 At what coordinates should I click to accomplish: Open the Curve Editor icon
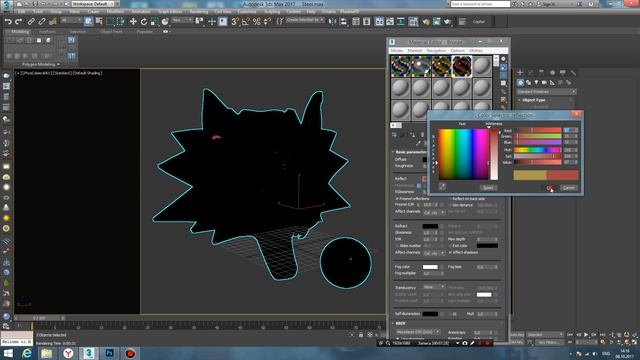tap(390, 22)
